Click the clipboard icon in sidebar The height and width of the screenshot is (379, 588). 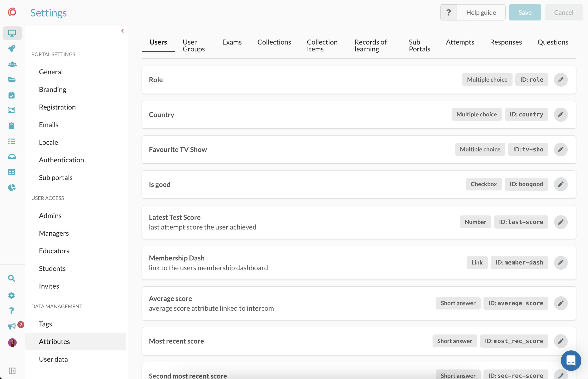coord(12,126)
